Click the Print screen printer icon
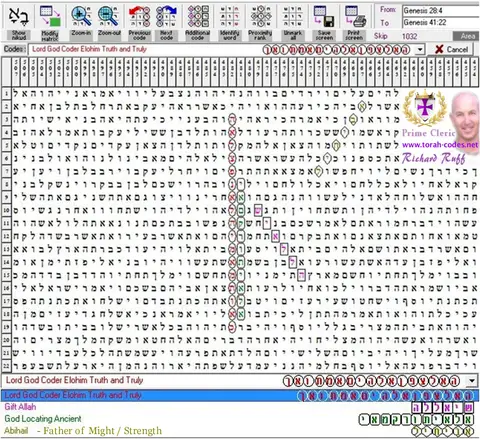Screen dimensions: 480x439 355,16
